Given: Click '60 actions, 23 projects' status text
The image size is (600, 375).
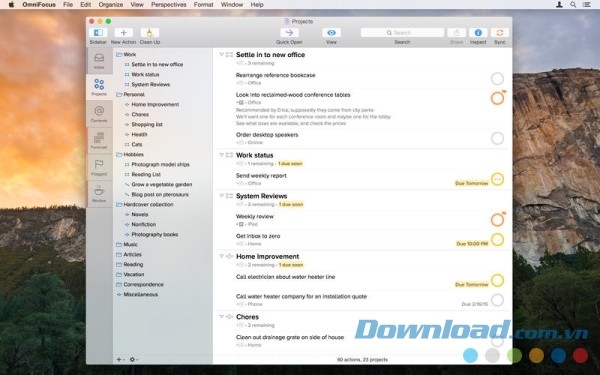Looking at the screenshot, I should [362, 360].
